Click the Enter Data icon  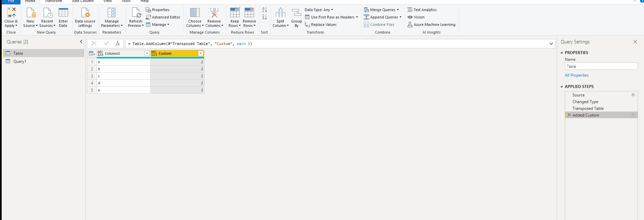tap(63, 12)
